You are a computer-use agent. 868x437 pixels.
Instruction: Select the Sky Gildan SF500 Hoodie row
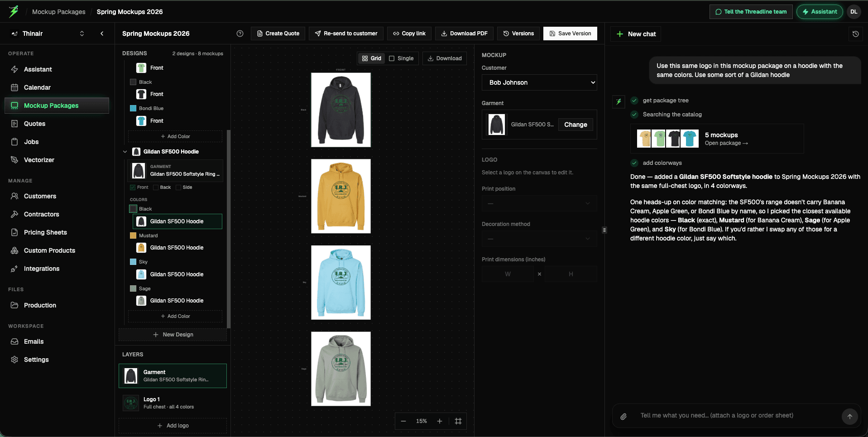point(177,274)
